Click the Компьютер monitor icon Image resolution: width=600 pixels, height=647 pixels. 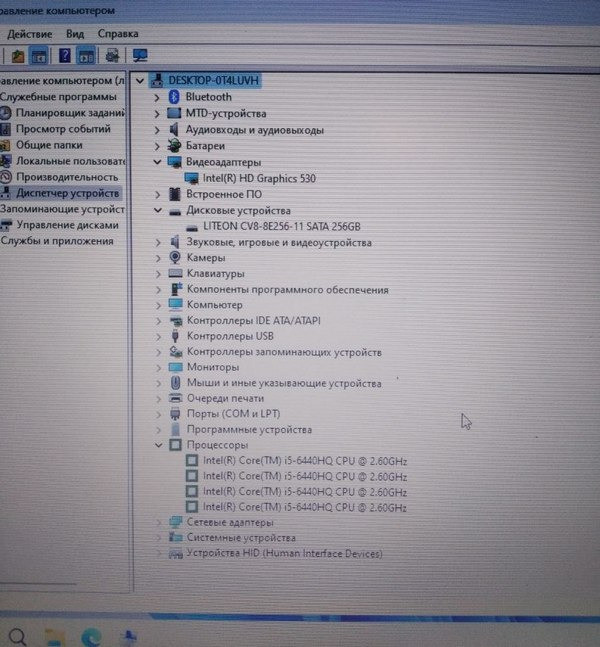tap(175, 305)
